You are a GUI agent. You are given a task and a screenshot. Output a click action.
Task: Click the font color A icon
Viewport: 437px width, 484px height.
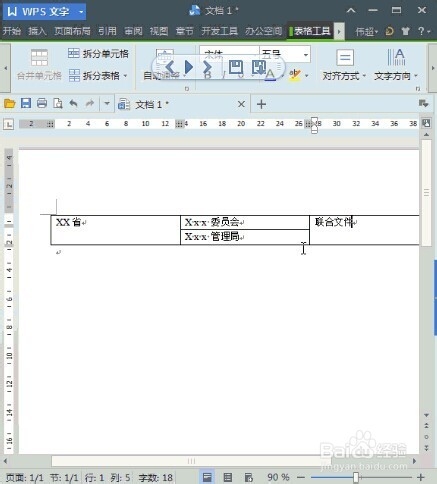pos(270,75)
